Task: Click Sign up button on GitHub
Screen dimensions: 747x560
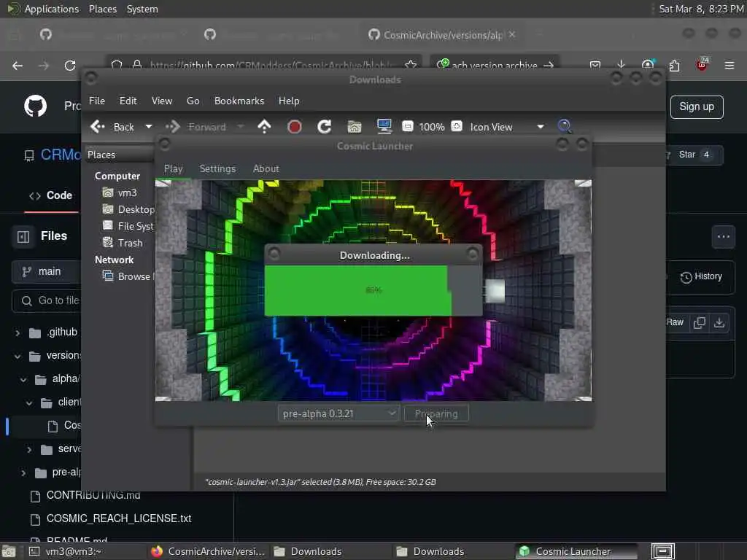Action: point(697,106)
